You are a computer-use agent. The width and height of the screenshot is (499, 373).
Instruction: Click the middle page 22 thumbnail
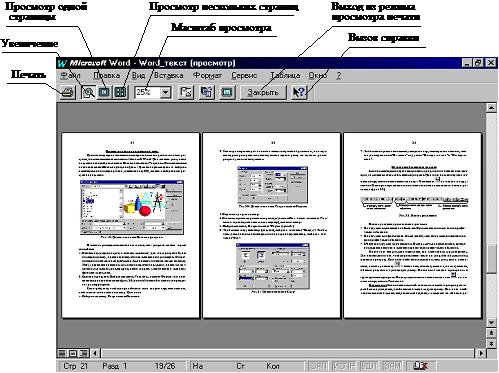click(272, 225)
